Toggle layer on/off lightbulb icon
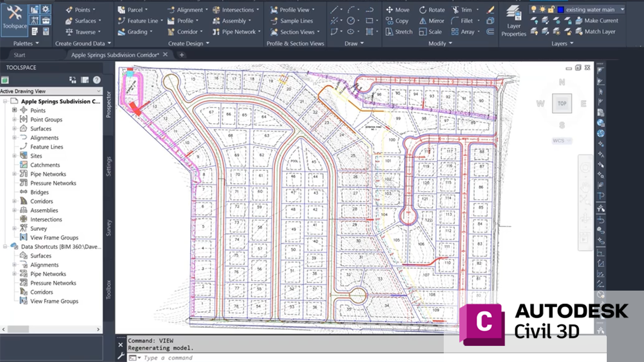This screenshot has width=644, height=362. 534,9
